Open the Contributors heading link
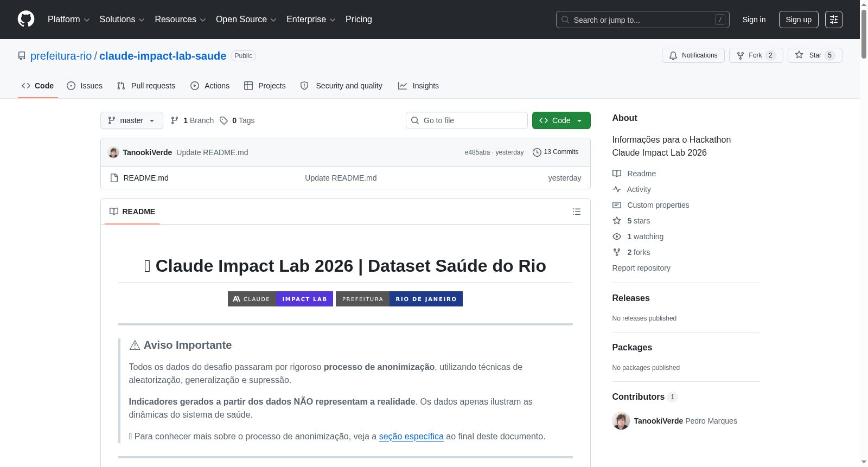 (644, 396)
